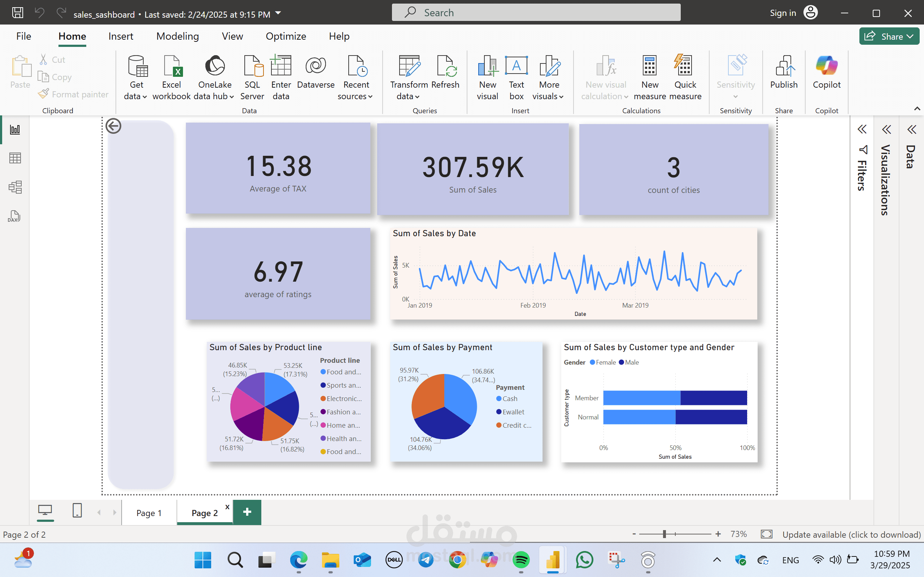
Task: Open Model view in left sidebar
Action: coord(15,187)
